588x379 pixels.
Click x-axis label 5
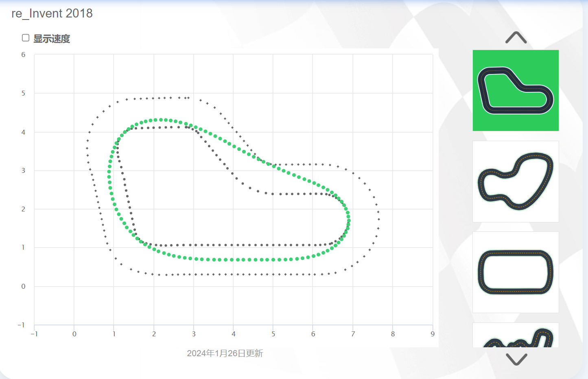[273, 334]
